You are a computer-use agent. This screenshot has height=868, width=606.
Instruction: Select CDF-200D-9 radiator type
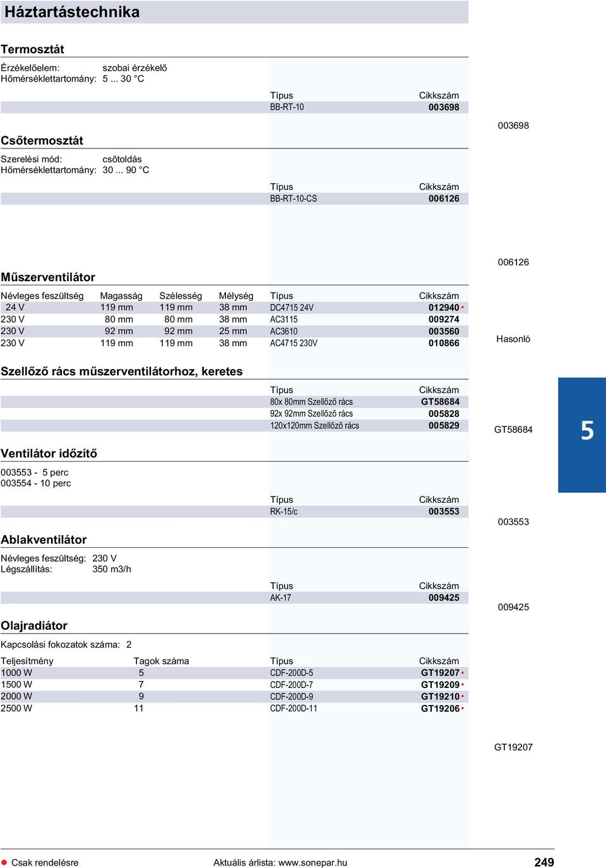291,697
